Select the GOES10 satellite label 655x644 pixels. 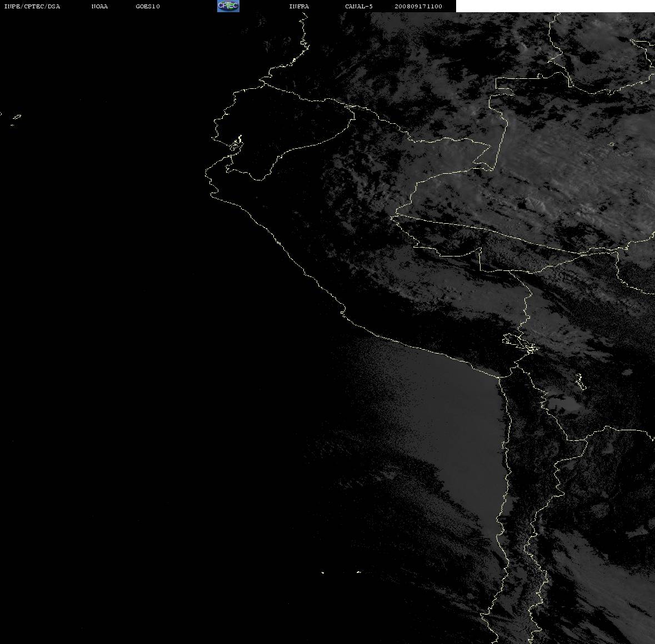coord(148,6)
